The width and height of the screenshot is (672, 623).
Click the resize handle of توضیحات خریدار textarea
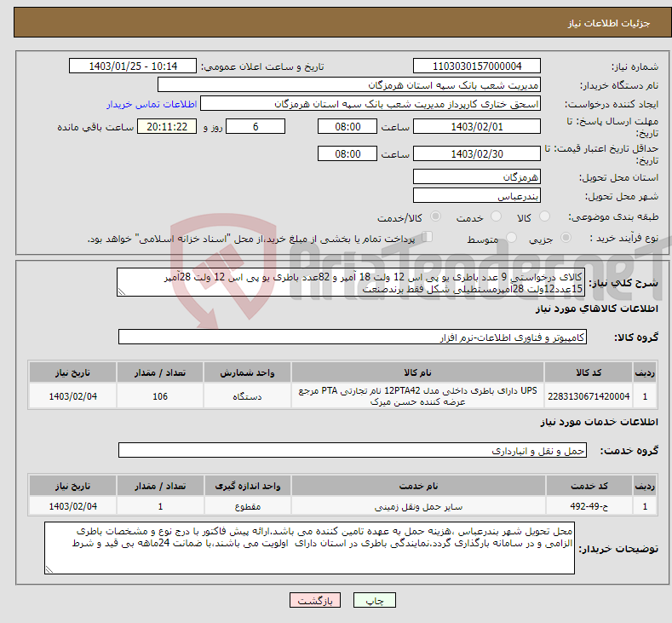point(49,570)
